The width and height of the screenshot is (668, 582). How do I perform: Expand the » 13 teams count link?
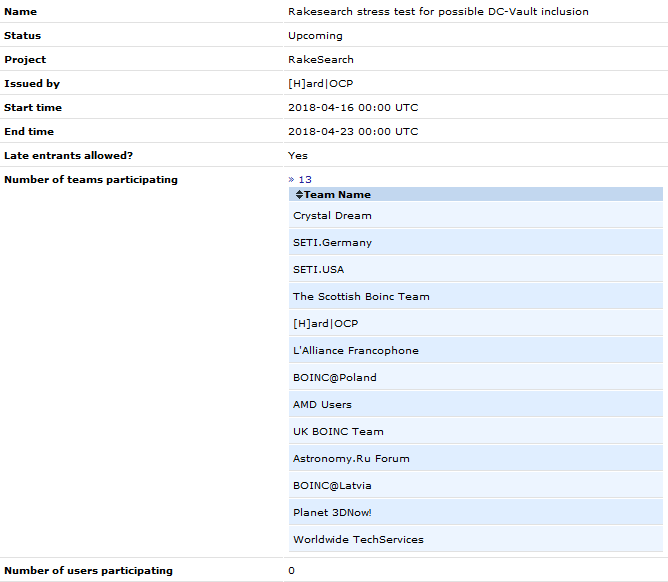click(x=300, y=180)
